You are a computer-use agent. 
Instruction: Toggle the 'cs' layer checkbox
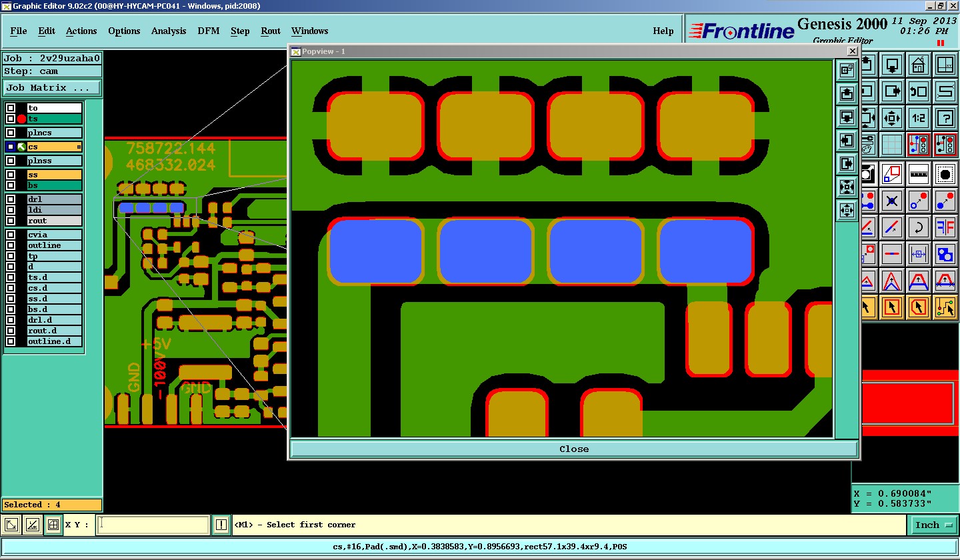tap(11, 147)
